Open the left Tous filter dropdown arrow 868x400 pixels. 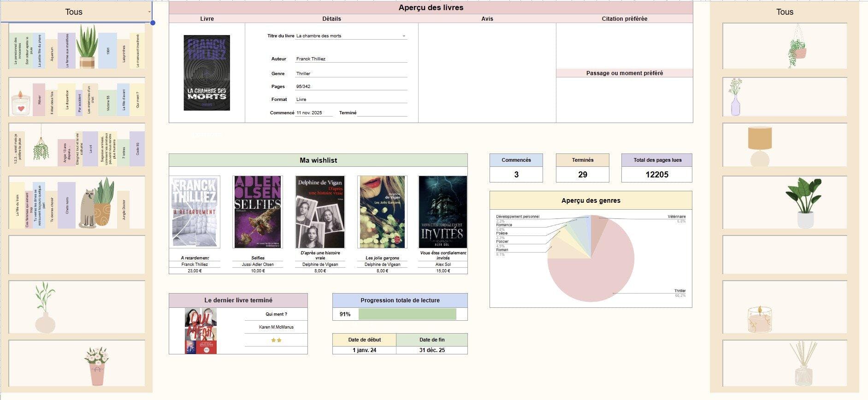149,12
